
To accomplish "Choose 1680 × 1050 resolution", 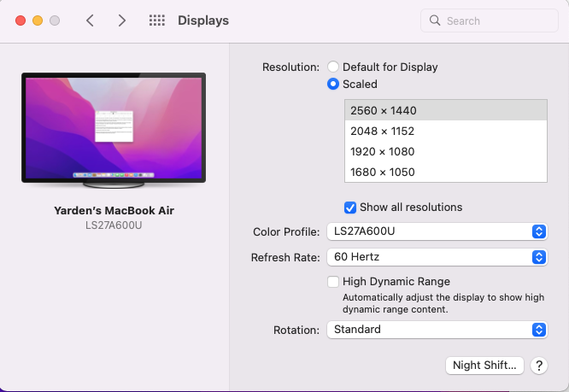I will pyautogui.click(x=446, y=172).
